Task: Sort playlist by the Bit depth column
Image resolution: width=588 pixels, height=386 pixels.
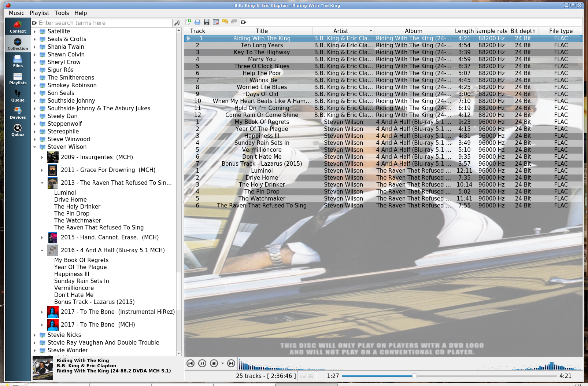Action: 523,31
